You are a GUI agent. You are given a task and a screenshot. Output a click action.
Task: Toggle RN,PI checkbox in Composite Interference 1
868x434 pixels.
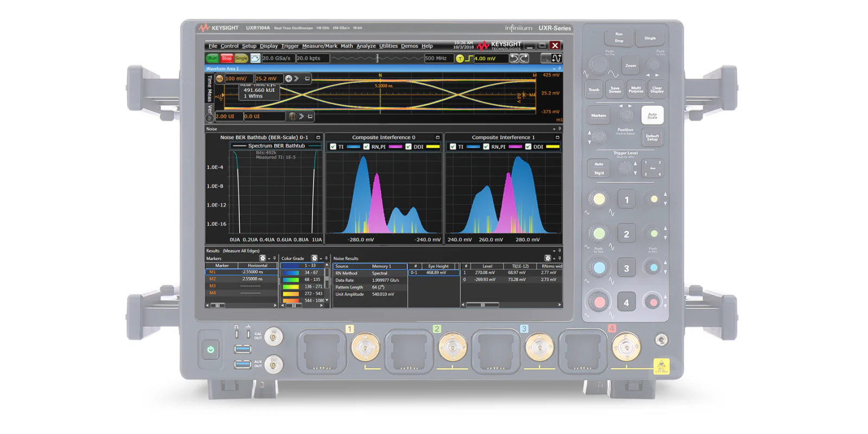click(x=486, y=147)
